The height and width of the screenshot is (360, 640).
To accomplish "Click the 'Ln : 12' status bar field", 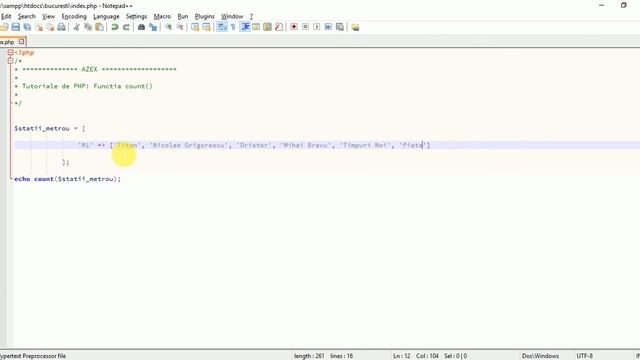I will coord(402,356).
